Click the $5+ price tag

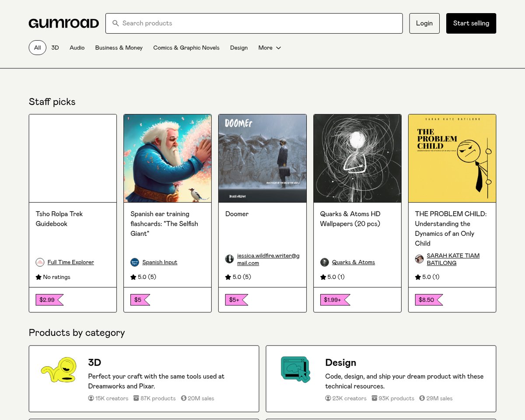click(x=237, y=300)
